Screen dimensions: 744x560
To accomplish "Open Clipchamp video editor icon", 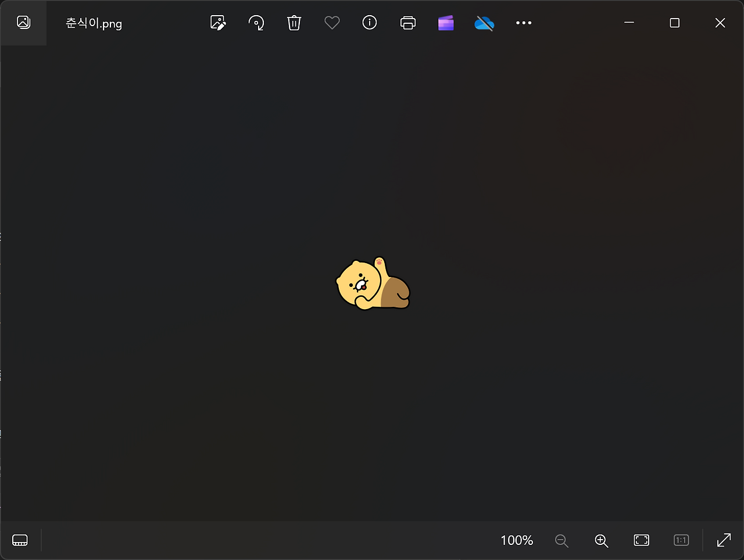I will click(446, 23).
